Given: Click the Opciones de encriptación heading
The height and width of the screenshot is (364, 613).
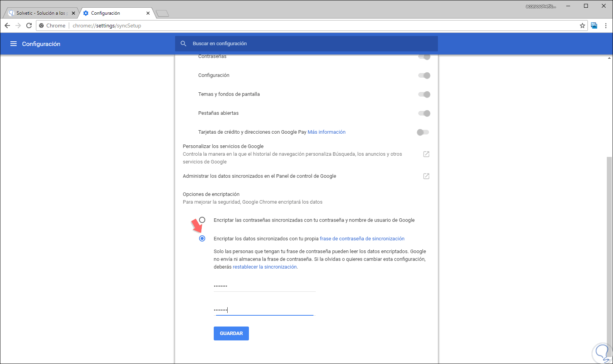Looking at the screenshot, I should coord(211,194).
